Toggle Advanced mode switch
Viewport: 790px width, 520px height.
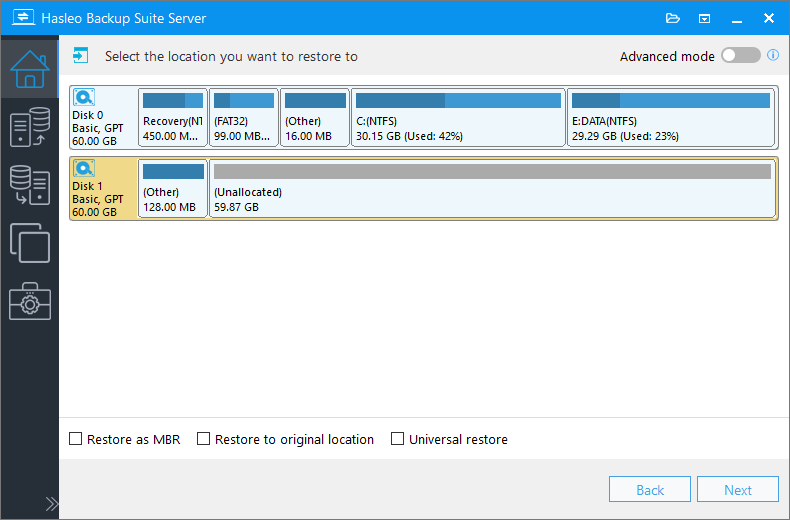pos(740,55)
